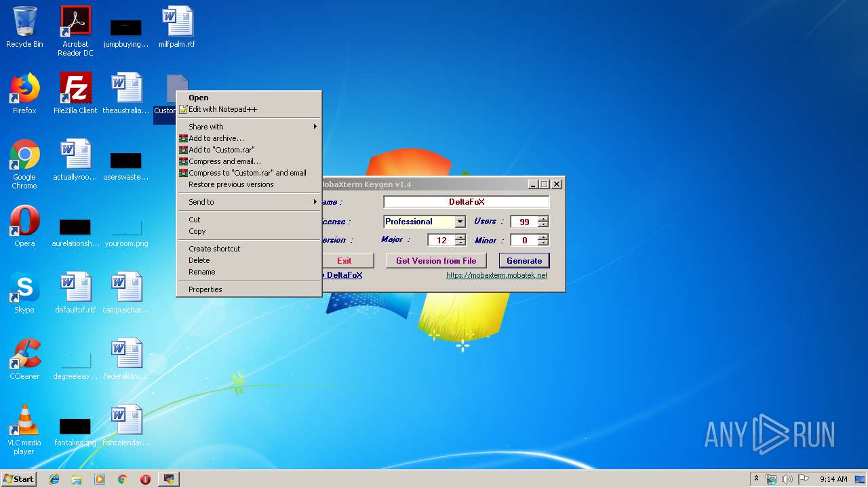
Task: Open theaustralia Word document icon
Action: (126, 94)
